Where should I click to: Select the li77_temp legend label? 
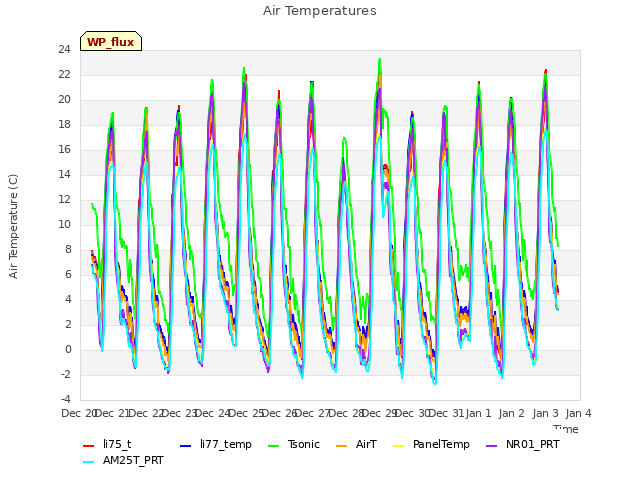pos(226,444)
